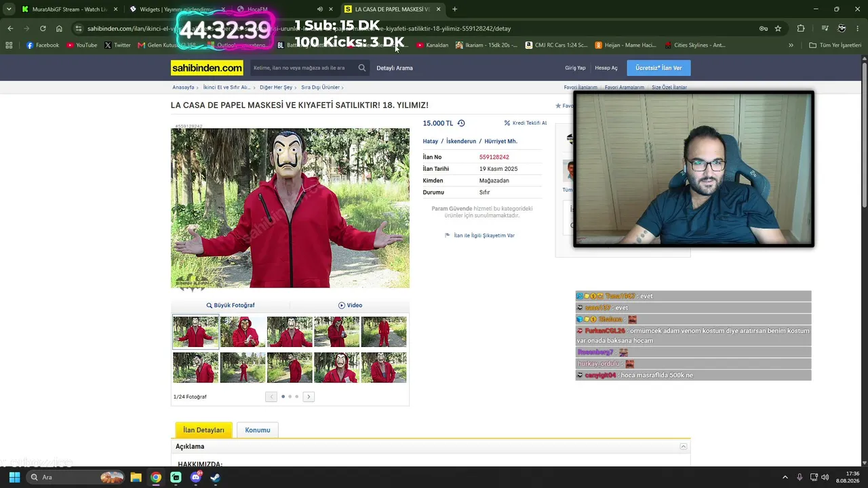
Task: Open the Ikariam bookmark
Action: tap(486, 45)
